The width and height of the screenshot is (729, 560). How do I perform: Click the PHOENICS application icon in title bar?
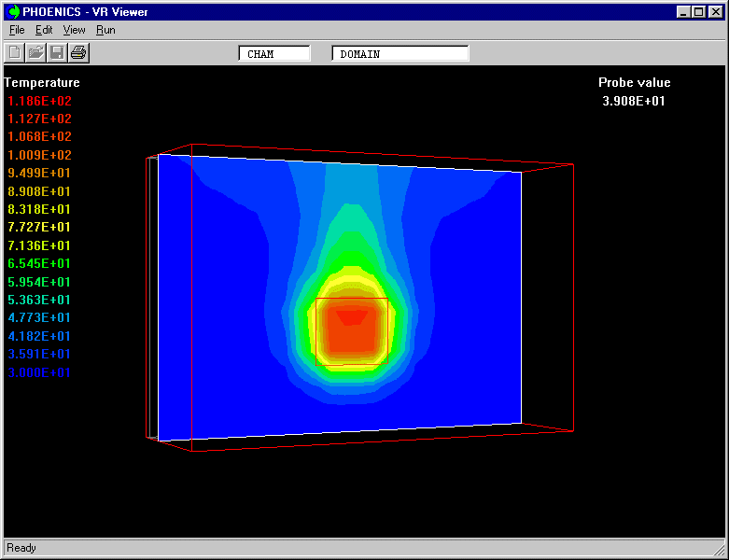point(14,12)
